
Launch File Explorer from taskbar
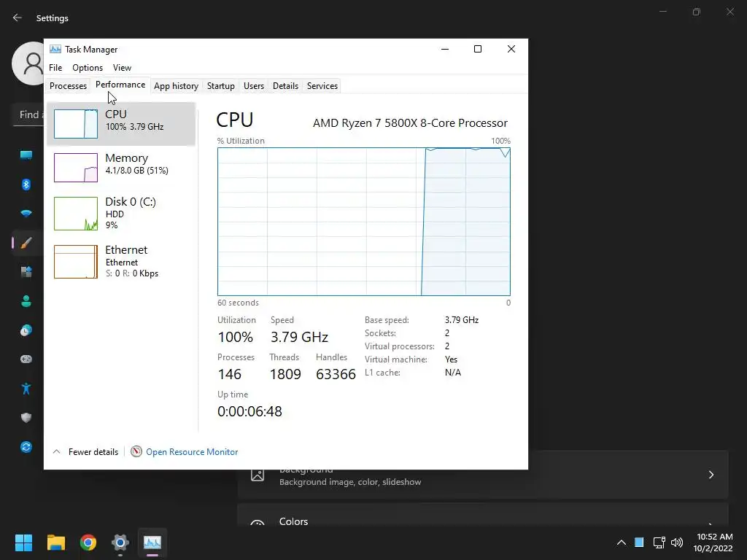55,542
